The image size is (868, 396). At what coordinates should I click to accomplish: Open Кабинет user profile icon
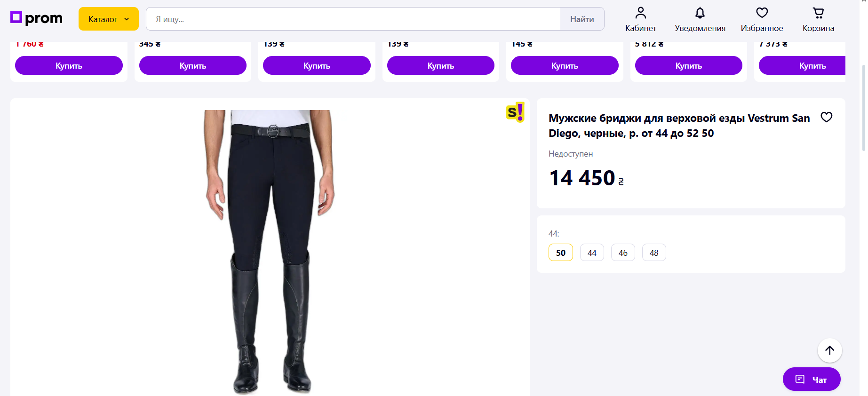(x=640, y=13)
